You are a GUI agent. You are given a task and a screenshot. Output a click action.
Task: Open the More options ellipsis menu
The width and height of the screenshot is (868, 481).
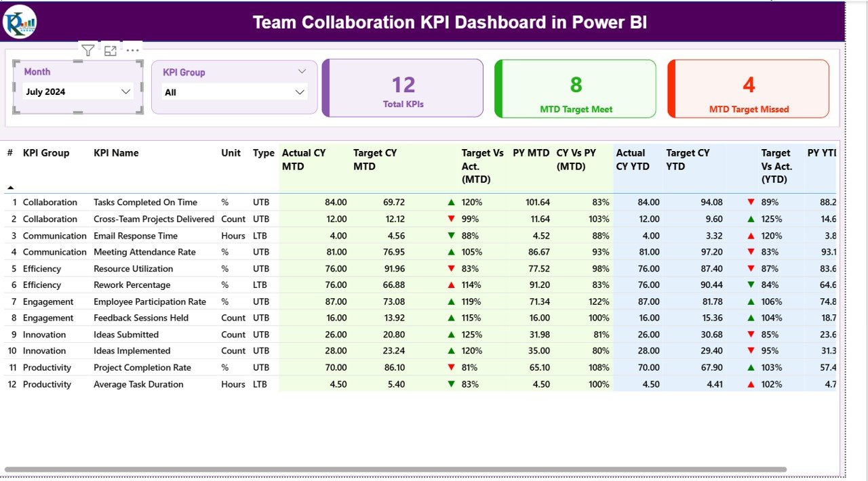[x=133, y=50]
